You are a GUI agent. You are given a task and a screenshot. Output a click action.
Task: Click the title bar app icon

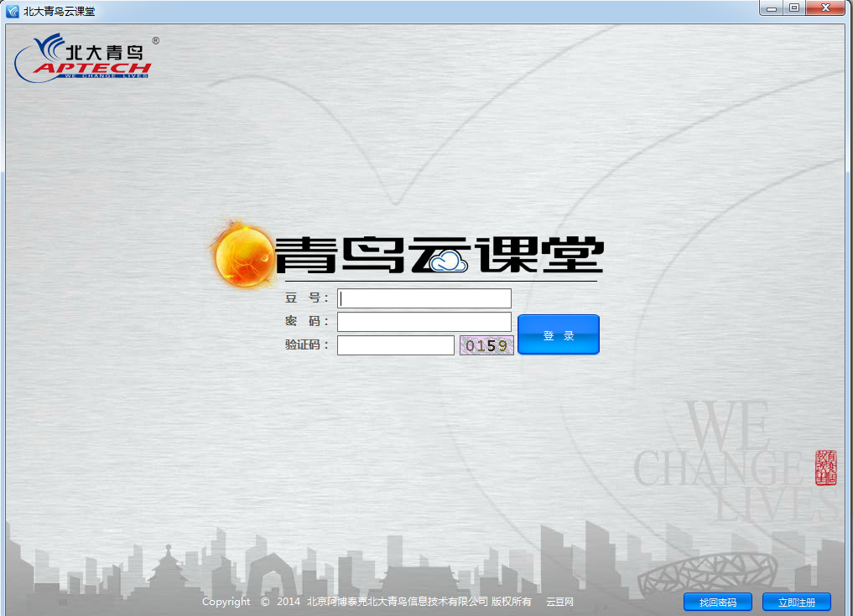(12, 11)
